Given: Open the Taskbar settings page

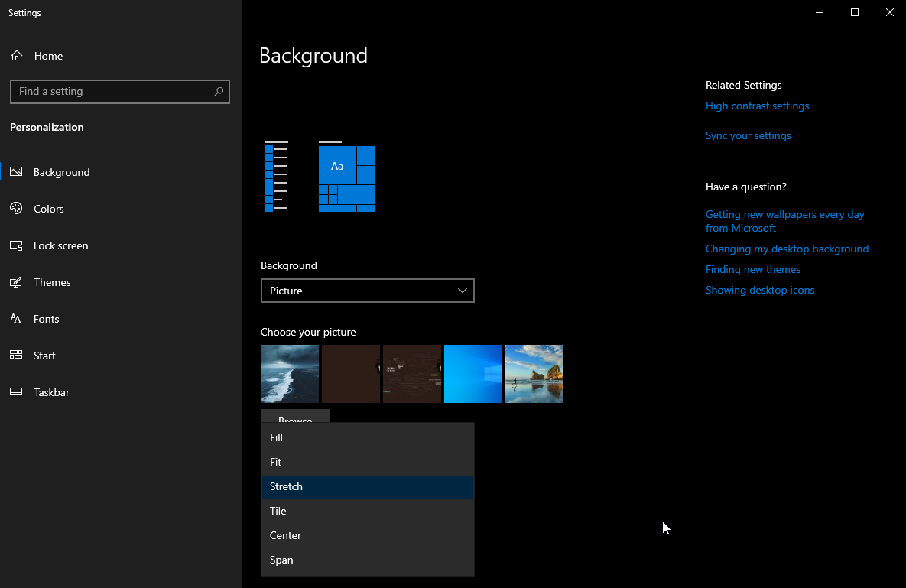Looking at the screenshot, I should (50, 391).
